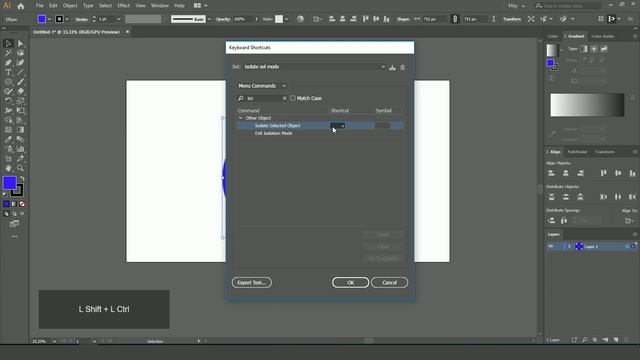
Task: Open the brush definition Basic dropdown
Action: (209, 19)
